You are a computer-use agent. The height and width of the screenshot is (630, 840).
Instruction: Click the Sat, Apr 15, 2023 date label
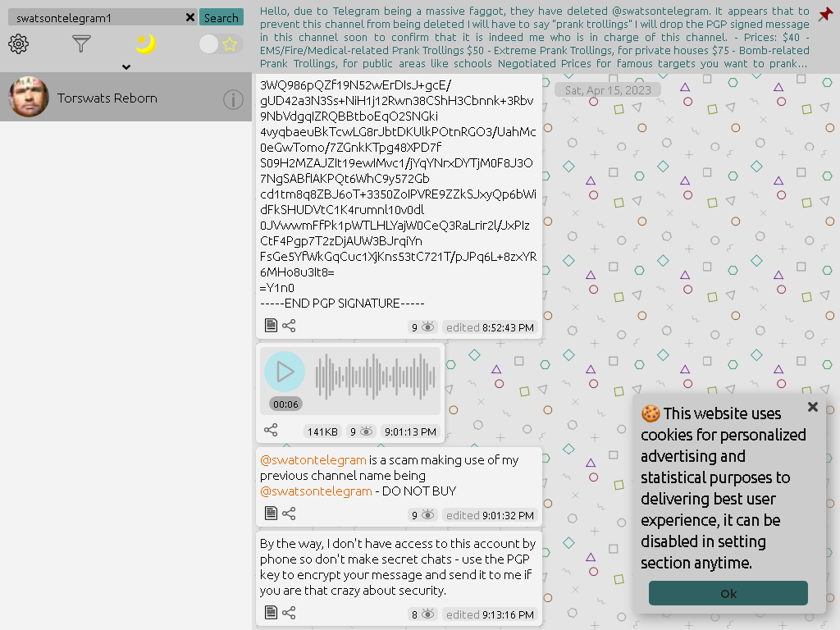click(608, 90)
